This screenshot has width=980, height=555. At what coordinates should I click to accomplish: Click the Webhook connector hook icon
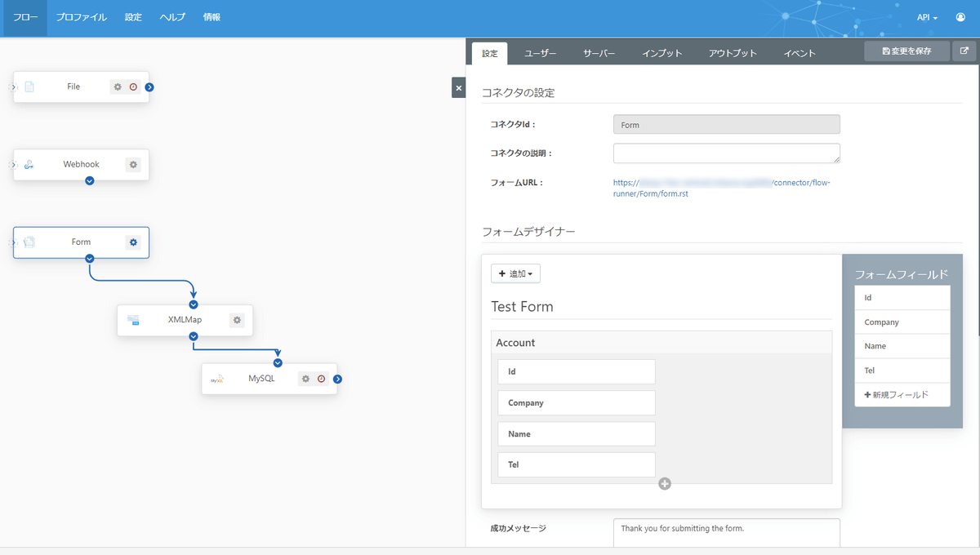(29, 165)
